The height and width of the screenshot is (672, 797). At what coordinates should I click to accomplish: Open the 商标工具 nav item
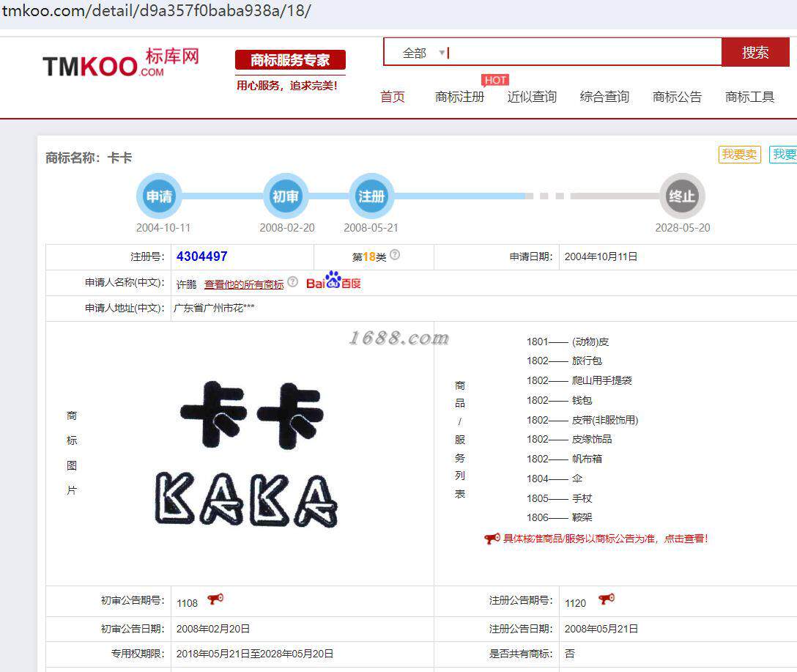pos(749,97)
